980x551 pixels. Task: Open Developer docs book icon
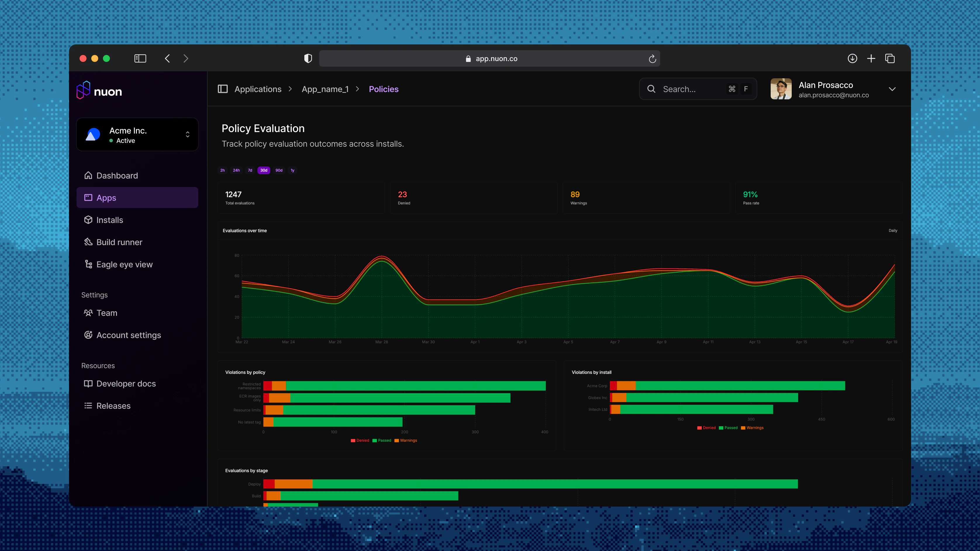tap(88, 383)
